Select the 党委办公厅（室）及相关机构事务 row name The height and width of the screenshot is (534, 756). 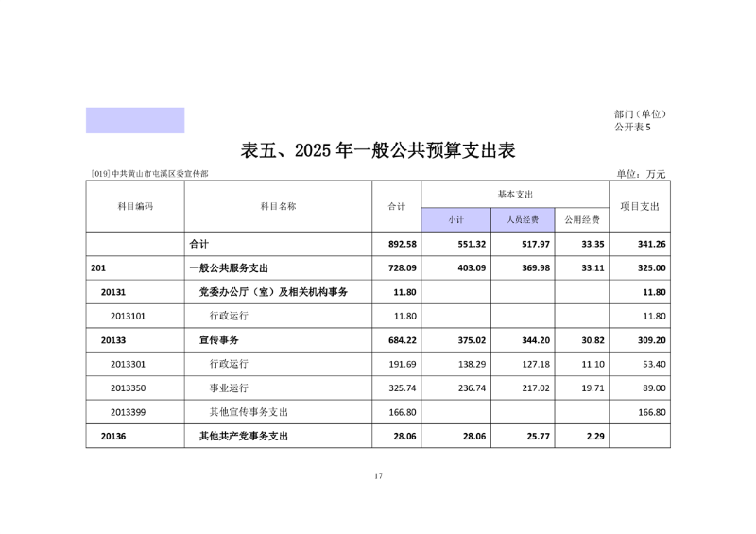click(273, 292)
